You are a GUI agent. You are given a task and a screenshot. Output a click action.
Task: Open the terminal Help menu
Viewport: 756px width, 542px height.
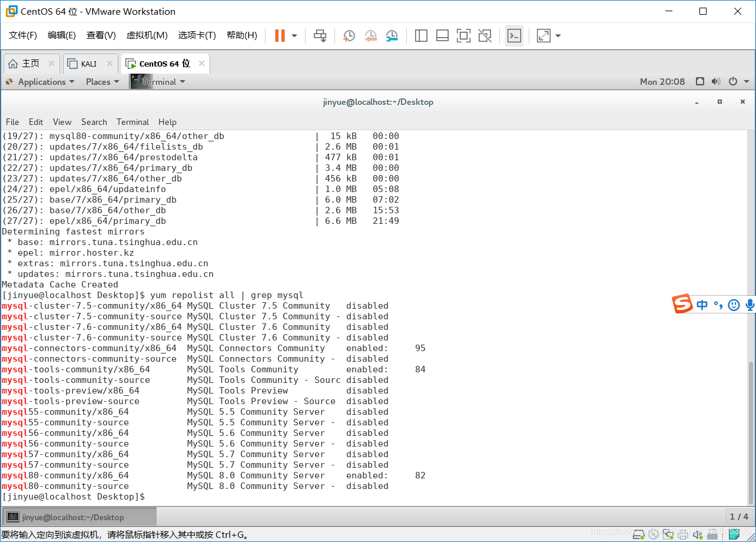pos(167,122)
